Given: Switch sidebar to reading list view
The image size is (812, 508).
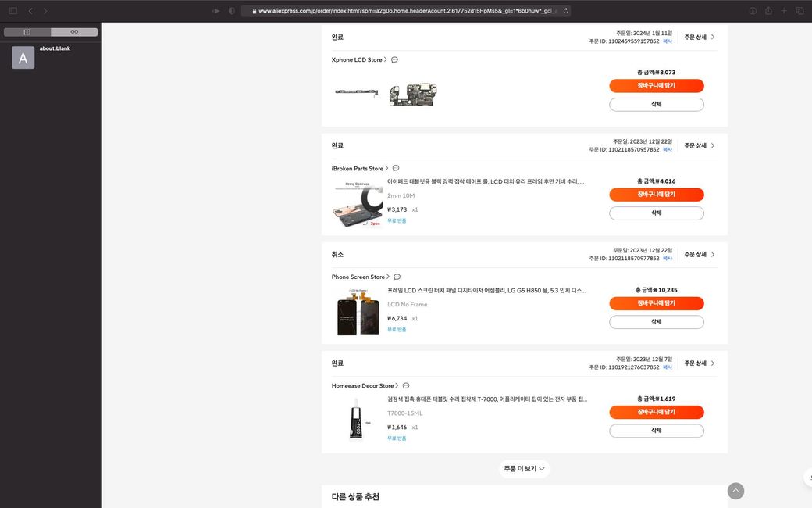Looking at the screenshot, I should (x=74, y=32).
